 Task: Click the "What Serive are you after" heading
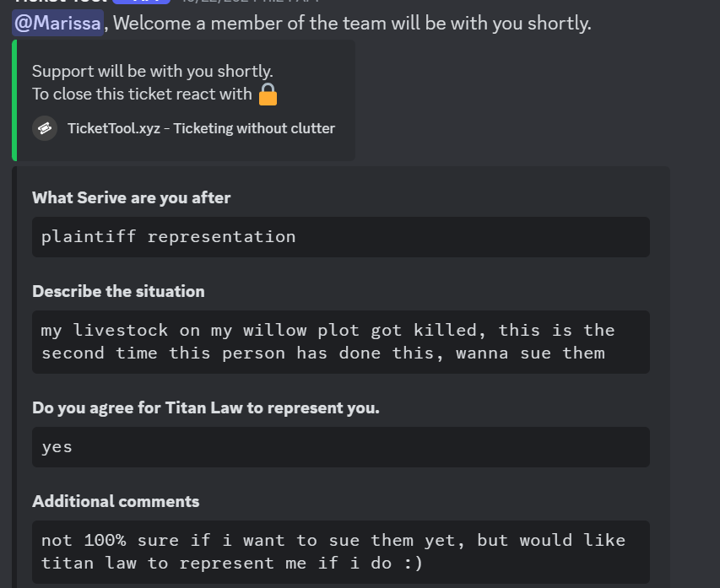point(132,198)
